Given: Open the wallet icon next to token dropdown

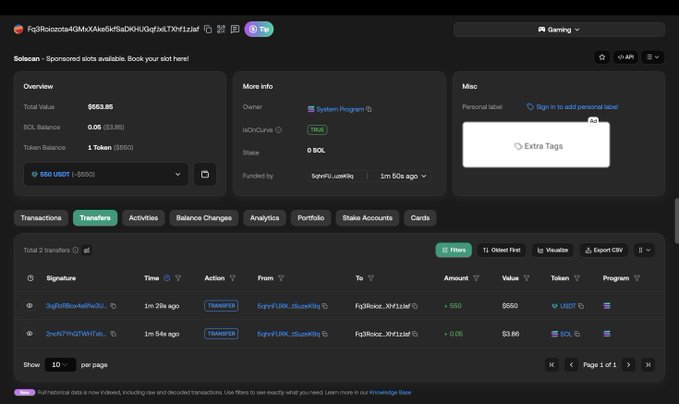Looking at the screenshot, I should tap(205, 175).
